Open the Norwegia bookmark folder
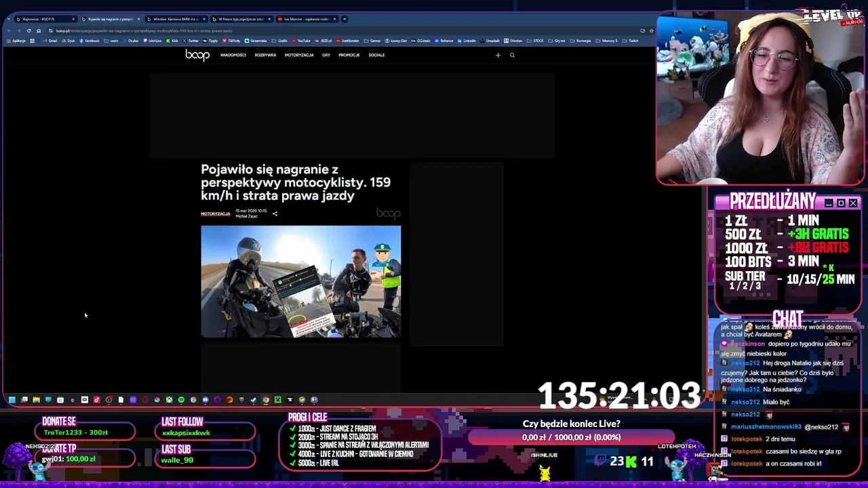Viewport: 868px width, 488px height. (x=580, y=41)
